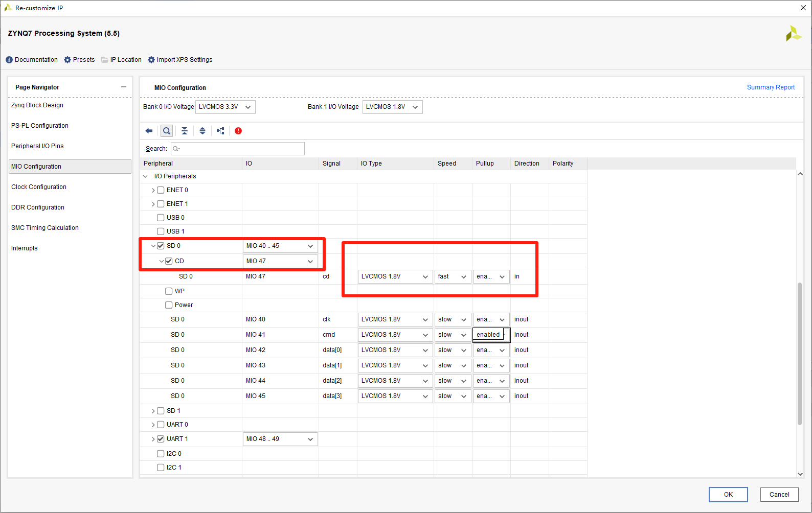Click the vertical scrollbar thumb of the table
This screenshot has height=513, width=812.
click(x=800, y=354)
